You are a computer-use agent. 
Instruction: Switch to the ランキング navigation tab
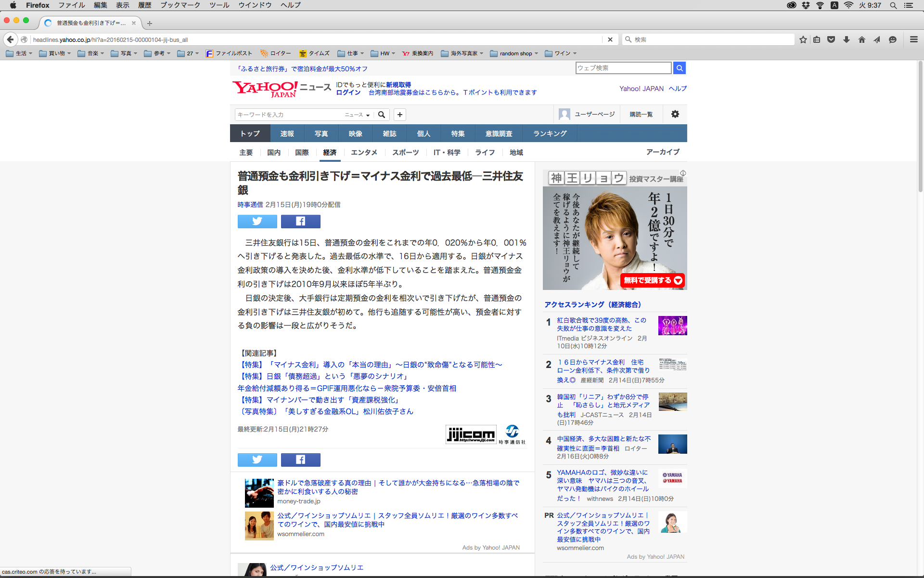(x=550, y=133)
